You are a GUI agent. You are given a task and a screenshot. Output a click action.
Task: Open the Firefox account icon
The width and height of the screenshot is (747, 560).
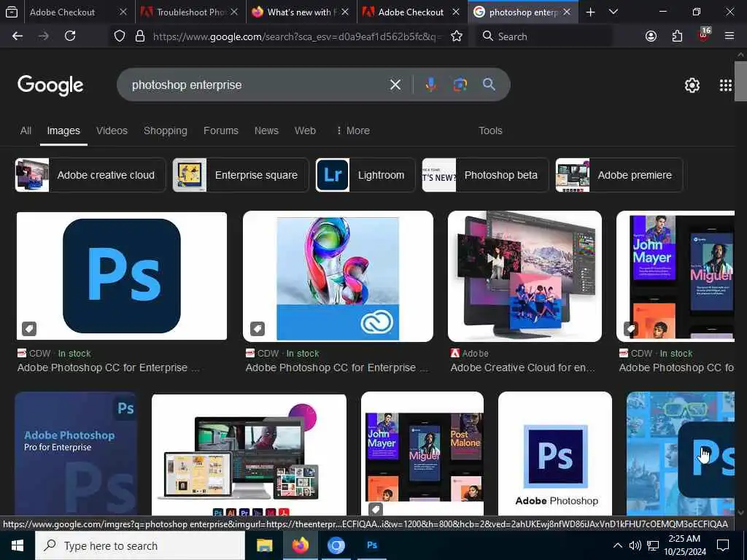tap(651, 36)
